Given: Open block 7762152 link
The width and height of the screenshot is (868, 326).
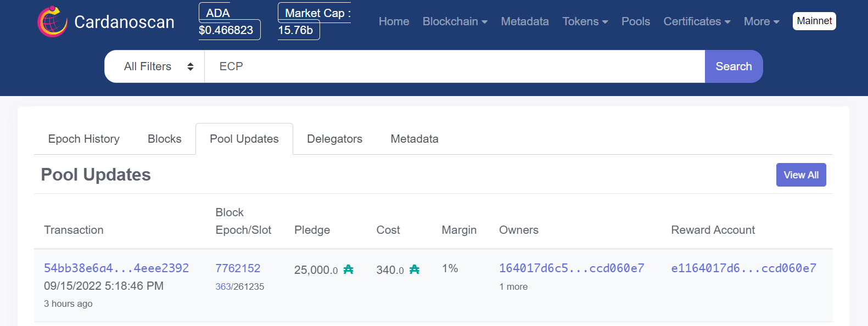Looking at the screenshot, I should click(x=238, y=268).
